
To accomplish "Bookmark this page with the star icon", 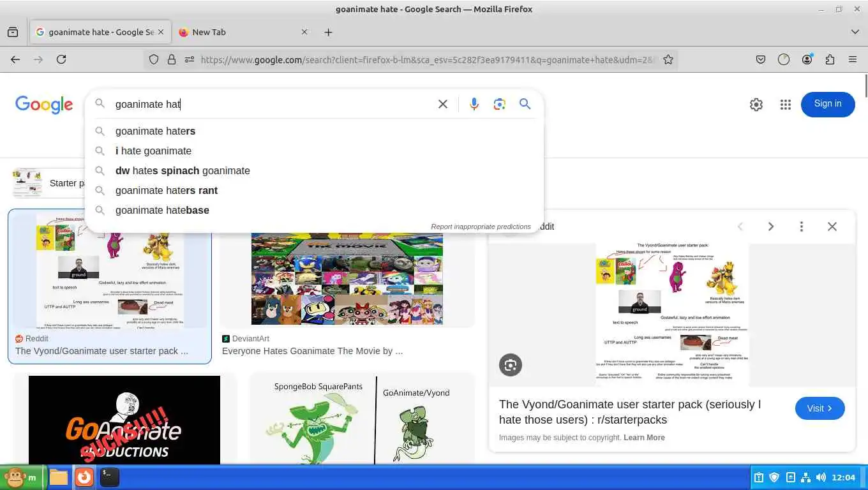I will pyautogui.click(x=668, y=59).
